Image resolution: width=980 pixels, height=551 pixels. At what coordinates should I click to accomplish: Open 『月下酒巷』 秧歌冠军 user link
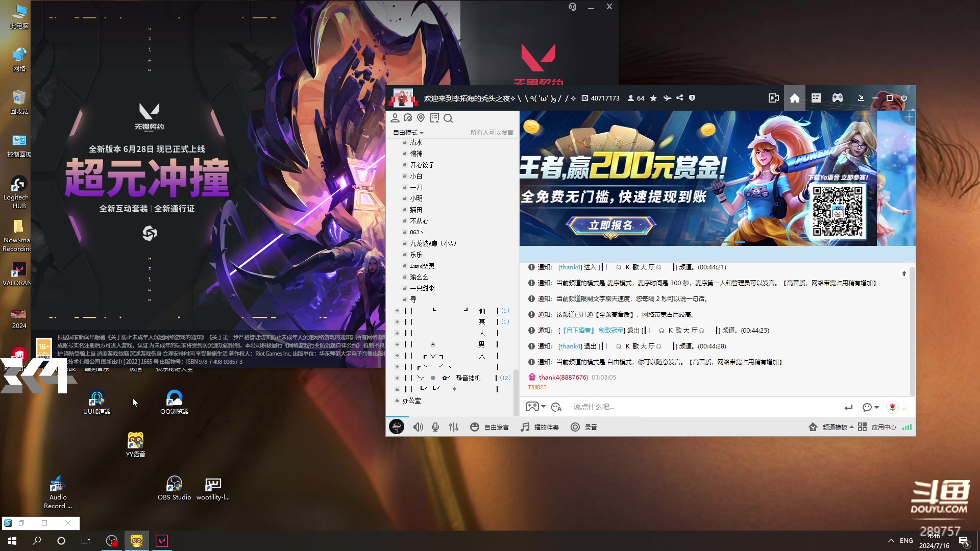[593, 331]
